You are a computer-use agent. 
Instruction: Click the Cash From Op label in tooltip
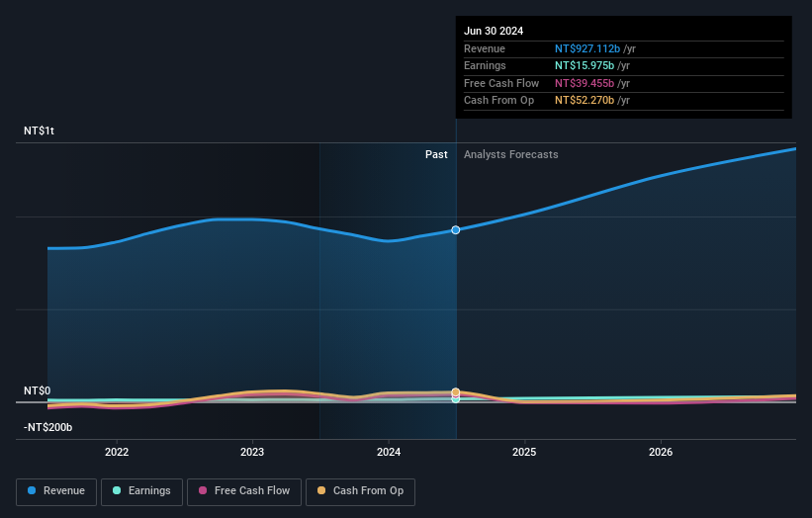click(498, 101)
